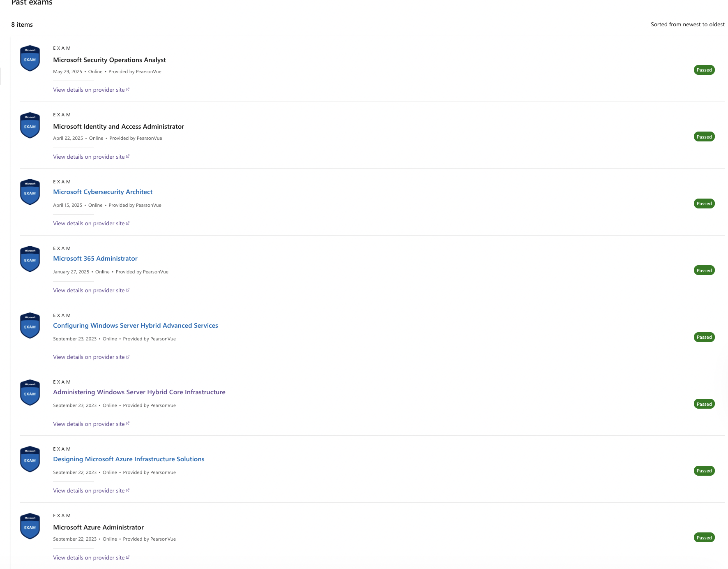Click the badge for Designing Microsoft Azure Infrastructure Solutions

pyautogui.click(x=30, y=459)
